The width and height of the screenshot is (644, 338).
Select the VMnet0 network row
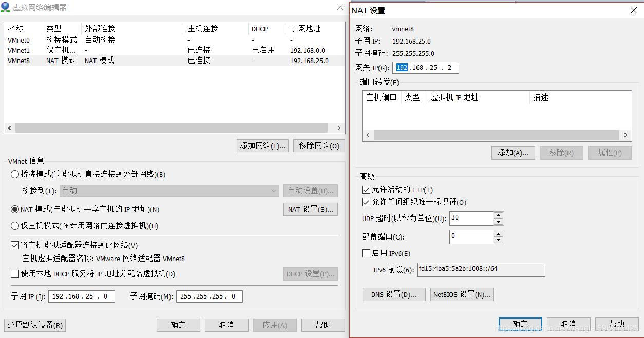pyautogui.click(x=175, y=40)
